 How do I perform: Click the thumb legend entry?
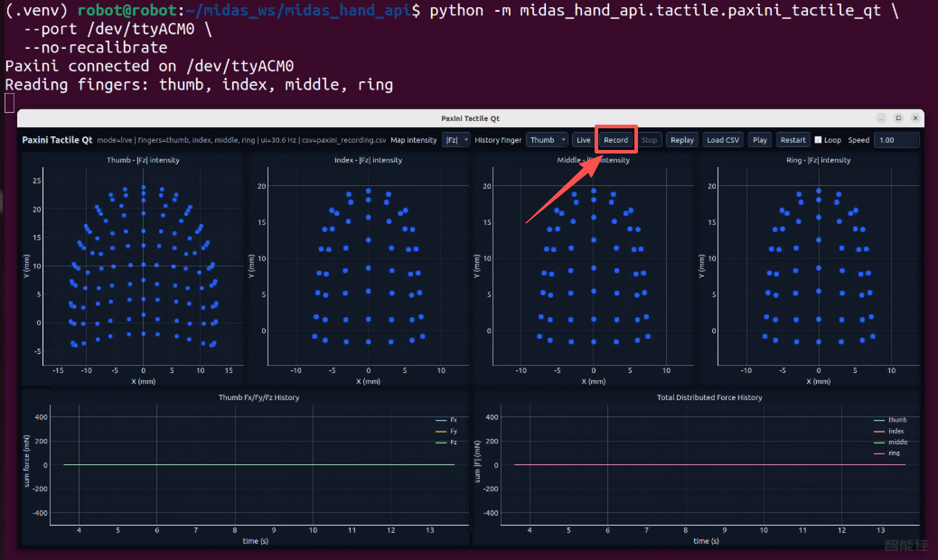coord(890,420)
